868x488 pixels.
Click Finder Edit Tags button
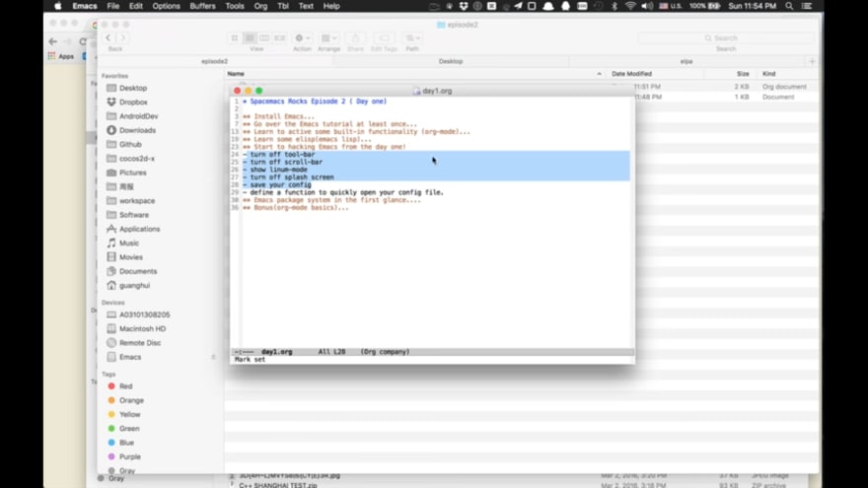pyautogui.click(x=384, y=37)
